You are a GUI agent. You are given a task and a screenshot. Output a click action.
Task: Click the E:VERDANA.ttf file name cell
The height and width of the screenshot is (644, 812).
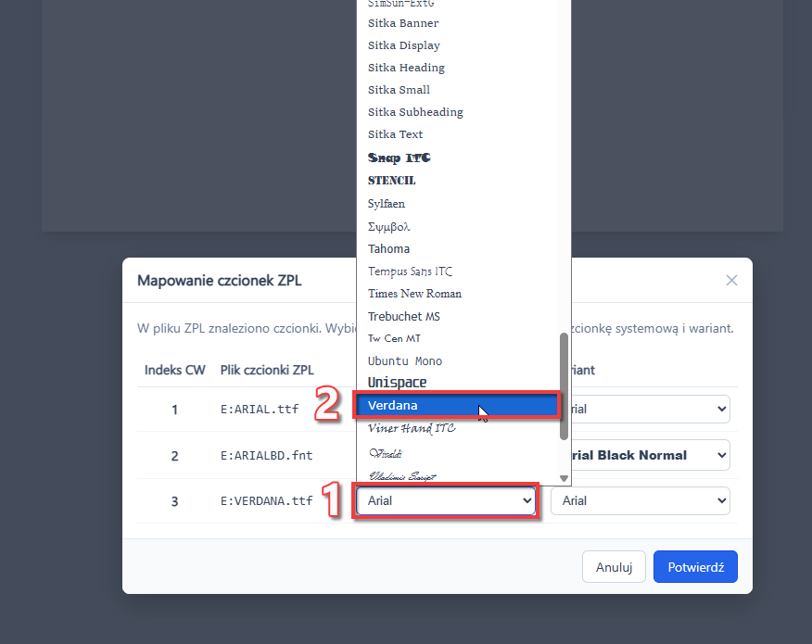click(x=266, y=501)
